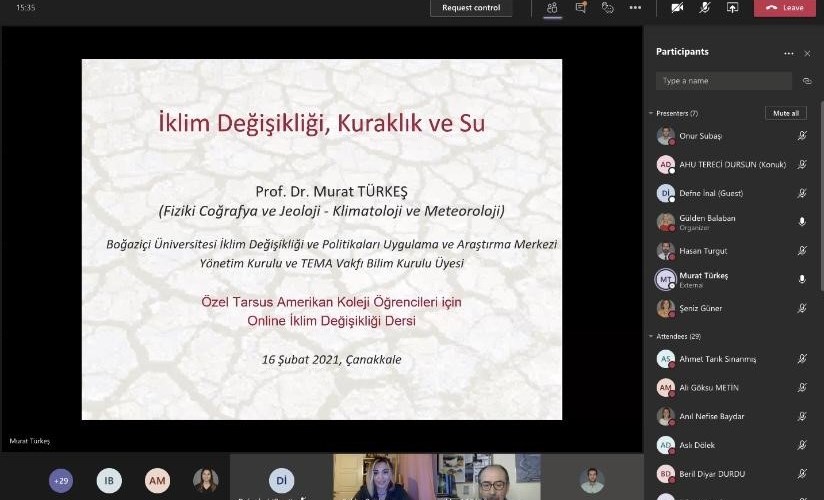Copy the meeting join link icon

point(807,81)
